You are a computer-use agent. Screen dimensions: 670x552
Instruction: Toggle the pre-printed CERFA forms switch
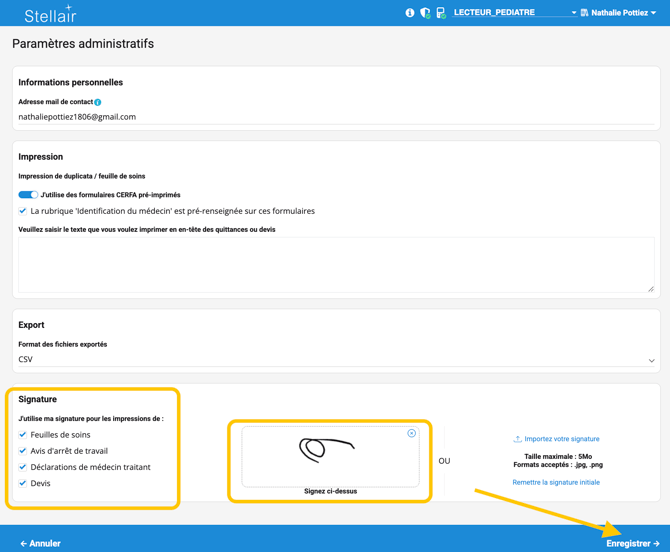pyautogui.click(x=28, y=195)
